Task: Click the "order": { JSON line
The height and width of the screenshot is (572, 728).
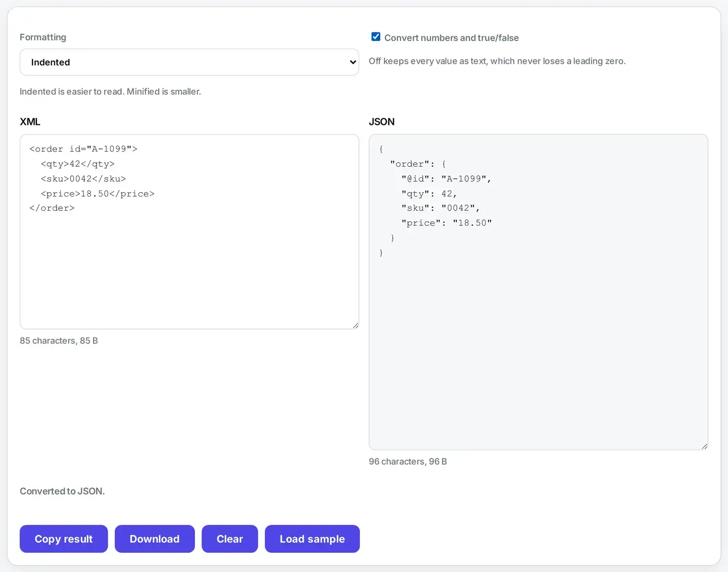Action: pos(418,164)
